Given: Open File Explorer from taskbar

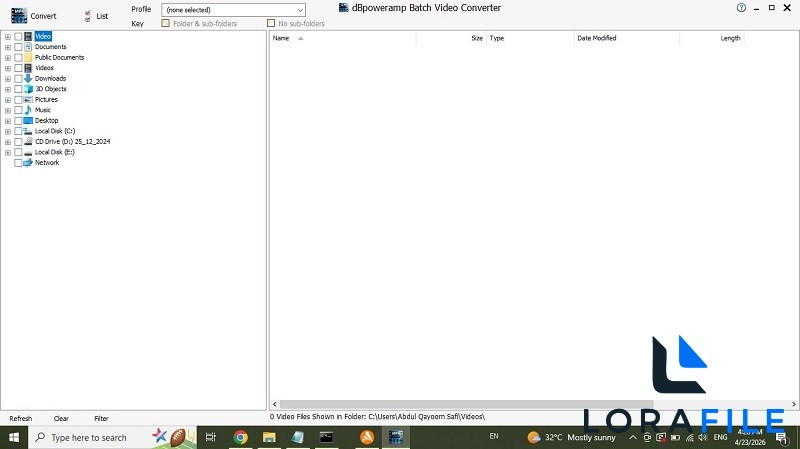Looking at the screenshot, I should coord(269,437).
